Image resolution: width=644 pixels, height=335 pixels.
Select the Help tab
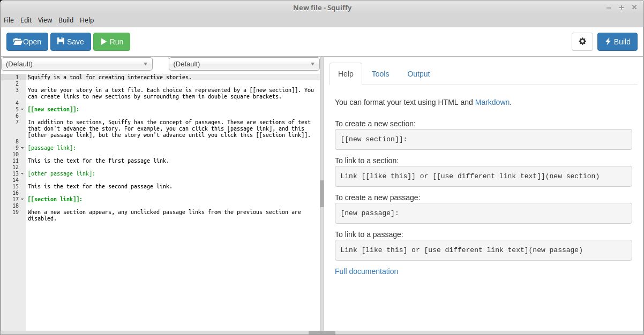point(346,74)
